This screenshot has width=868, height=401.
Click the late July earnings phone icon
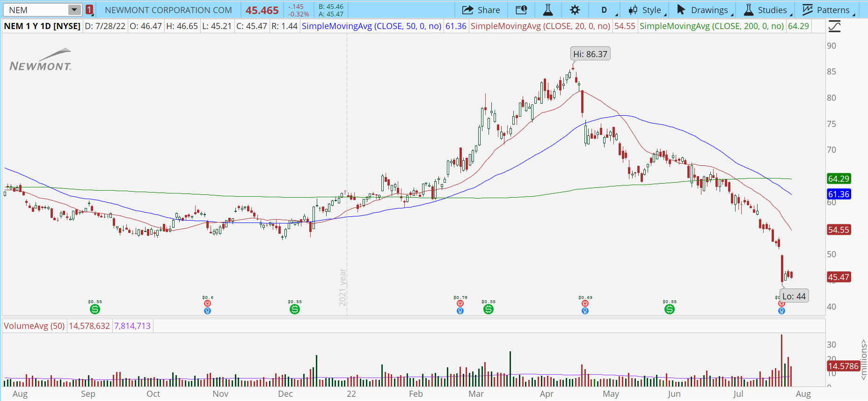(x=781, y=304)
